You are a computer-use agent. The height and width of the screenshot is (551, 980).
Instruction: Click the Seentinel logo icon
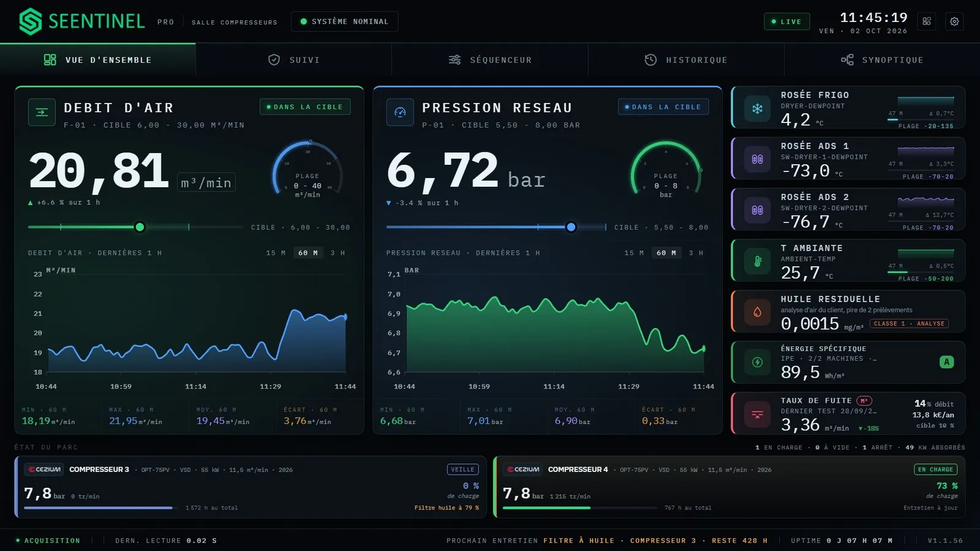tap(30, 21)
